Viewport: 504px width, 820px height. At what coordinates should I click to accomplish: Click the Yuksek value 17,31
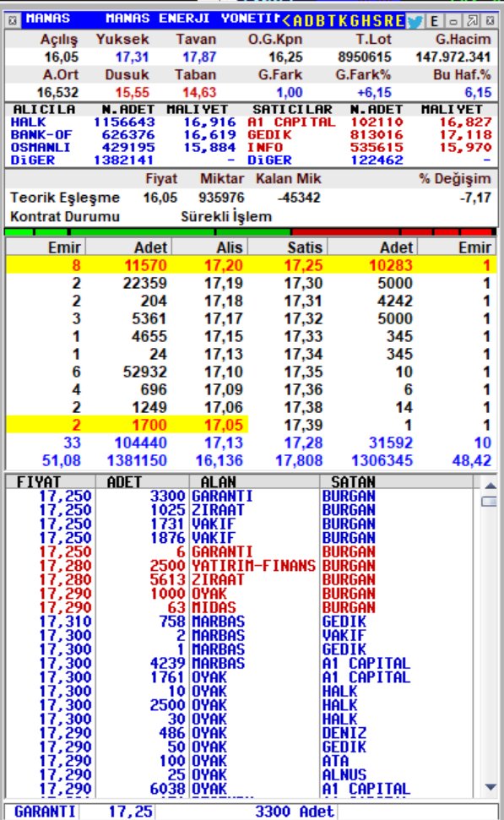tap(133, 57)
